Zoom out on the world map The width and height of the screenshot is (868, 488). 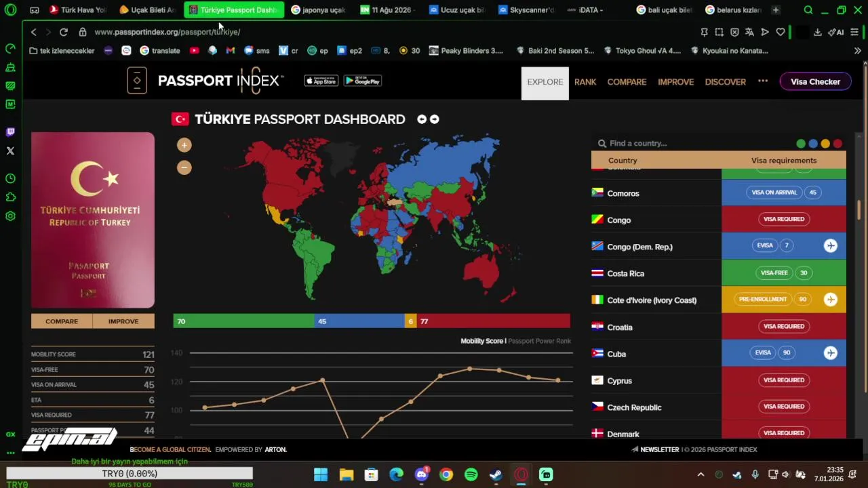pyautogui.click(x=184, y=167)
